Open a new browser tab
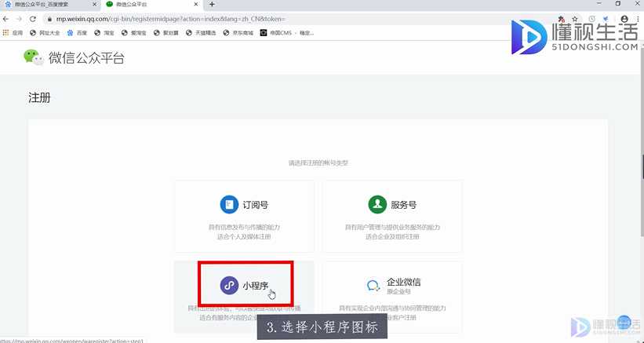 (212, 5)
